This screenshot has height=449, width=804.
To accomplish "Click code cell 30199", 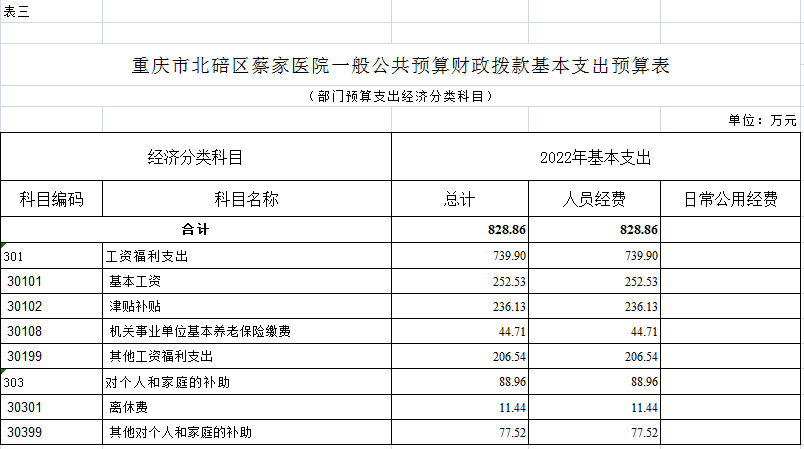I will pos(51,356).
